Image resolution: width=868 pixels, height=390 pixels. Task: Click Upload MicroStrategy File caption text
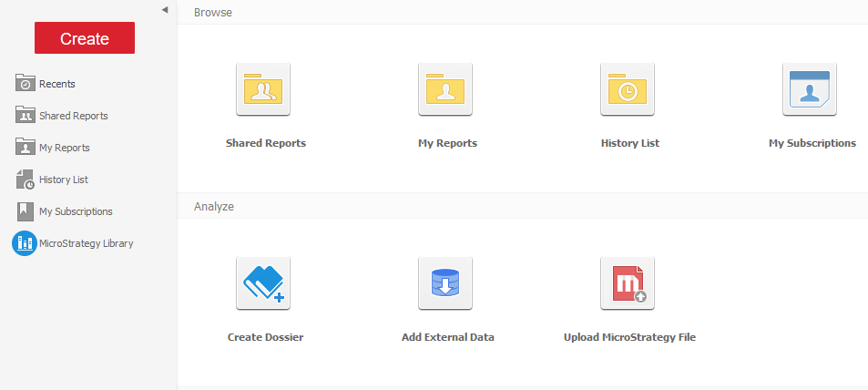(629, 337)
